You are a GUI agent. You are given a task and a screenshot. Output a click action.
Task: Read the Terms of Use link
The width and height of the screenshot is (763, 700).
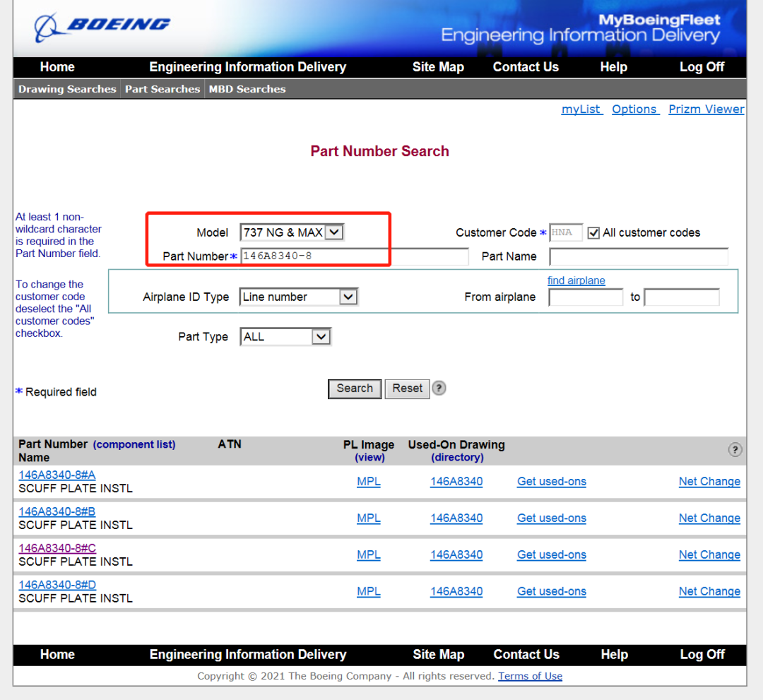point(530,676)
